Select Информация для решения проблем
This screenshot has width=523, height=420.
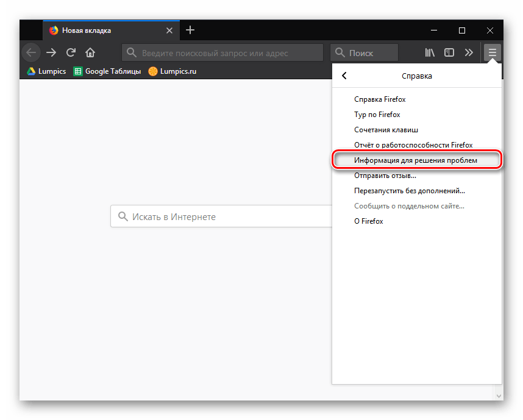(x=416, y=160)
